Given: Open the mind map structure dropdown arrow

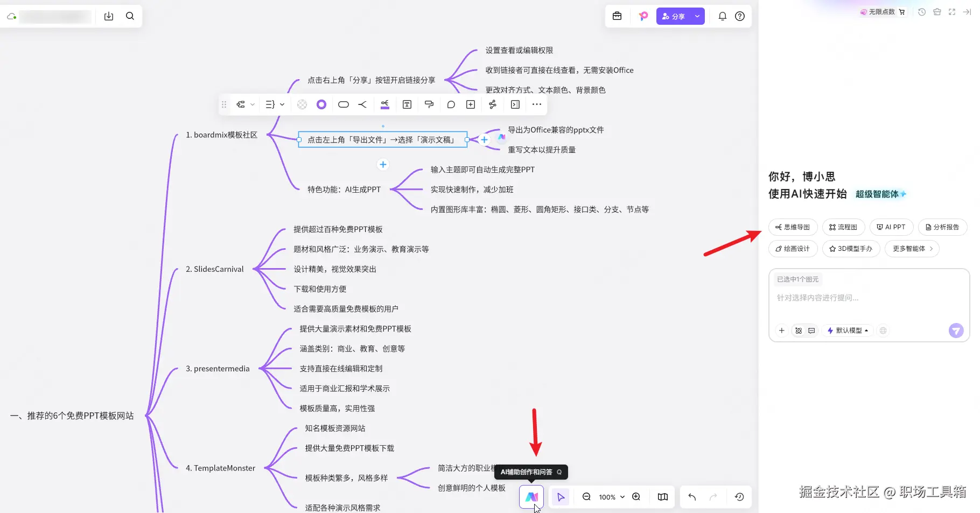Looking at the screenshot, I should click(253, 104).
